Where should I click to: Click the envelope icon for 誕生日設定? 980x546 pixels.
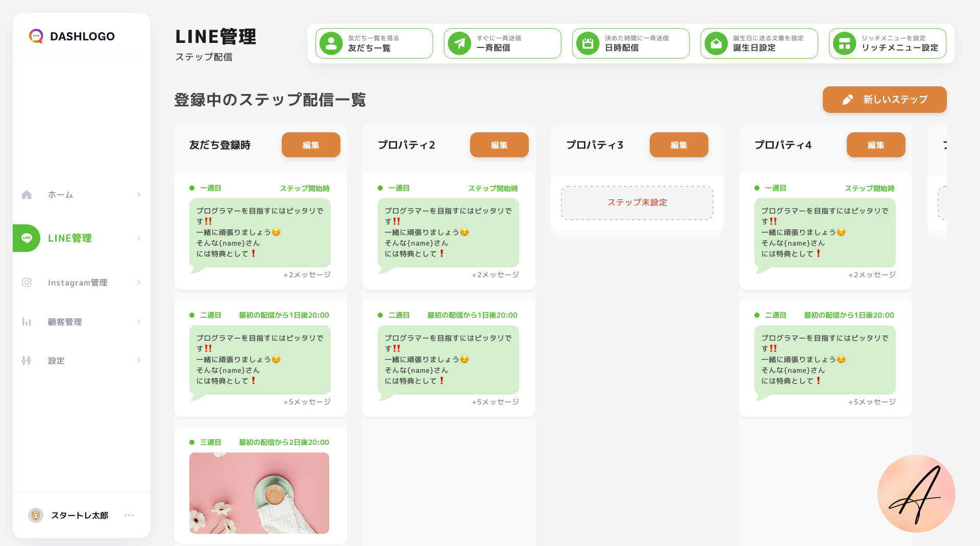coord(716,43)
